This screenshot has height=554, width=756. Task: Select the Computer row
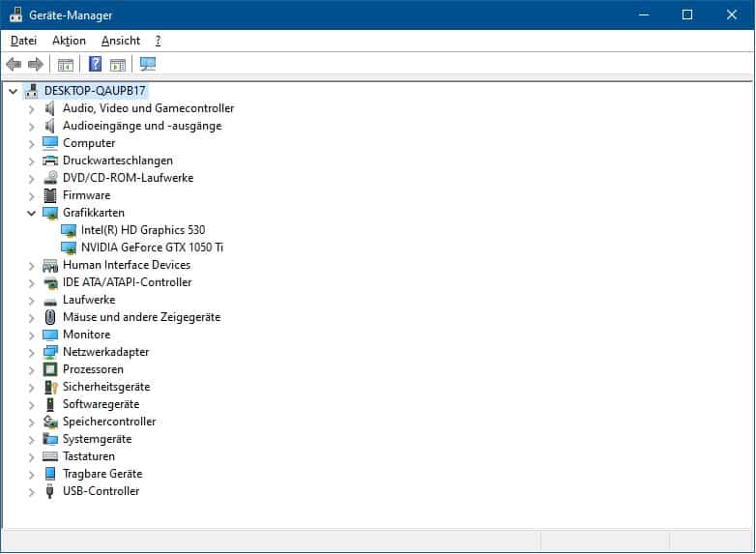(89, 143)
